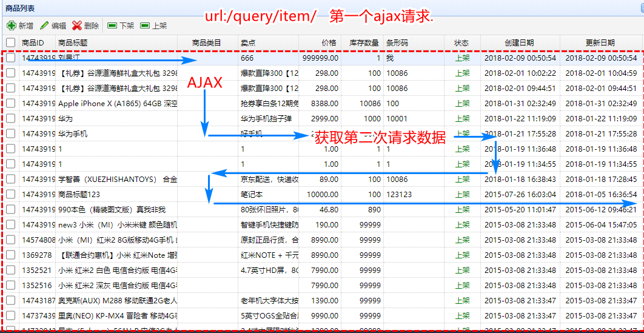This screenshot has width=644, height=333.
Task: Click the 库存数量 column header
Action: pyautogui.click(x=362, y=42)
